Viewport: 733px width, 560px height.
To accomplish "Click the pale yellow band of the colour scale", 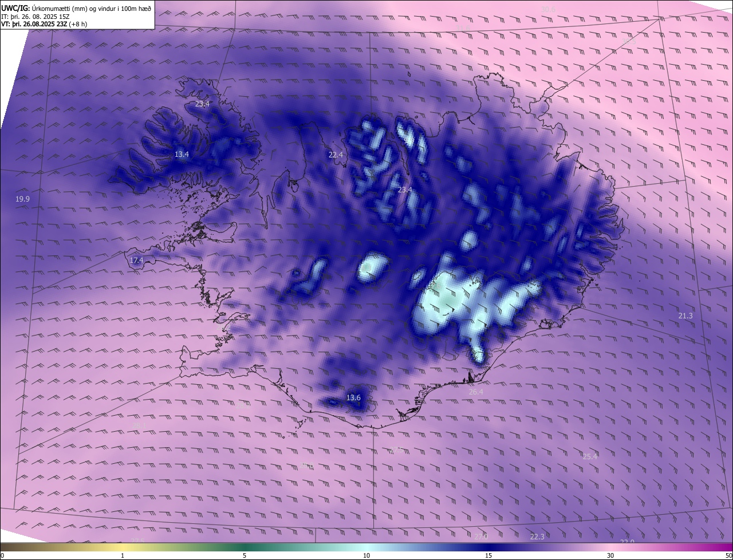I will (123, 547).
